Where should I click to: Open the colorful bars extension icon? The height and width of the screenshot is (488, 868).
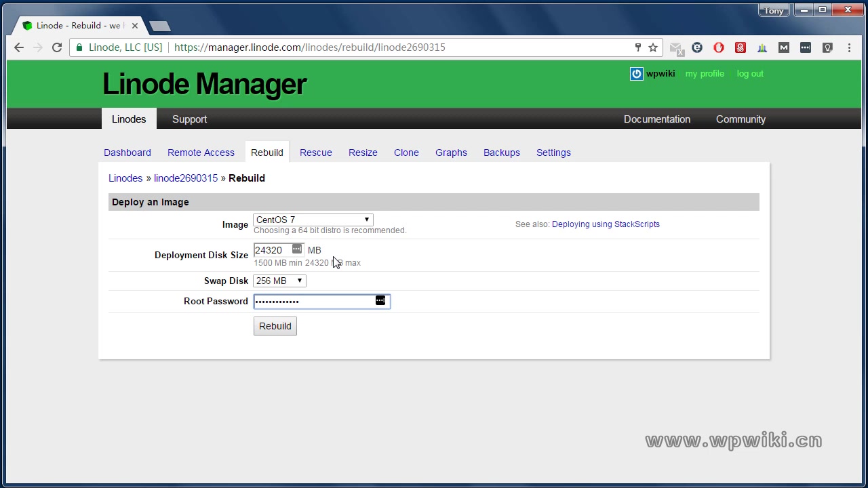(x=762, y=47)
